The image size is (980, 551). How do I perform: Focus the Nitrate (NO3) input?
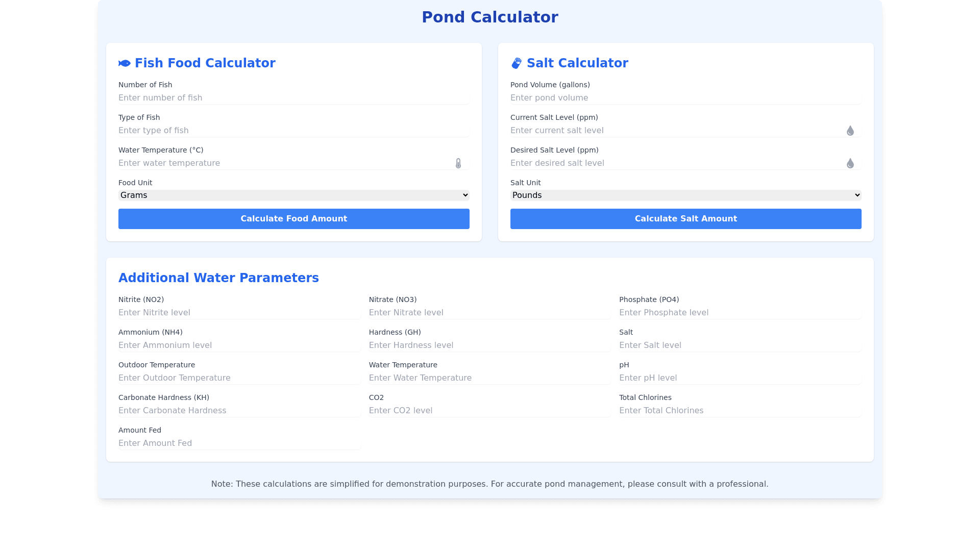coord(489,313)
